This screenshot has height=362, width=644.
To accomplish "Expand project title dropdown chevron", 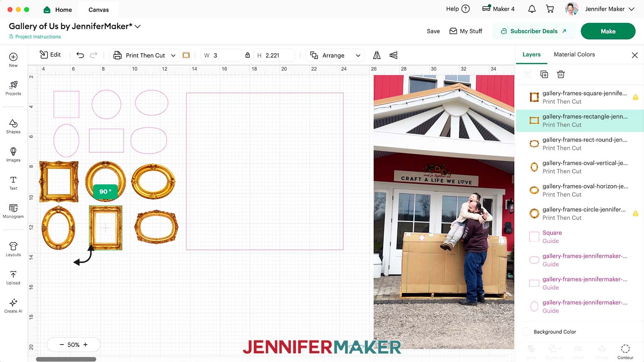I will click(x=138, y=26).
